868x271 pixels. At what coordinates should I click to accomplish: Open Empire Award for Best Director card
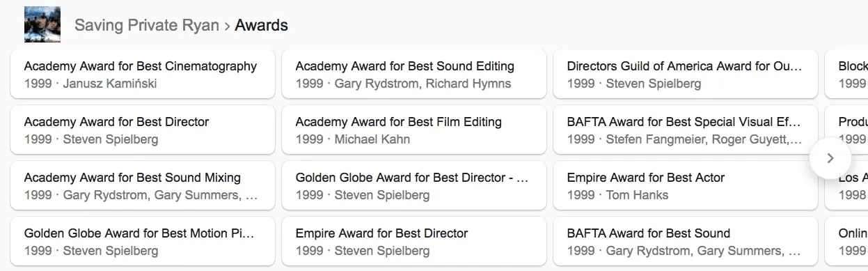(x=414, y=242)
